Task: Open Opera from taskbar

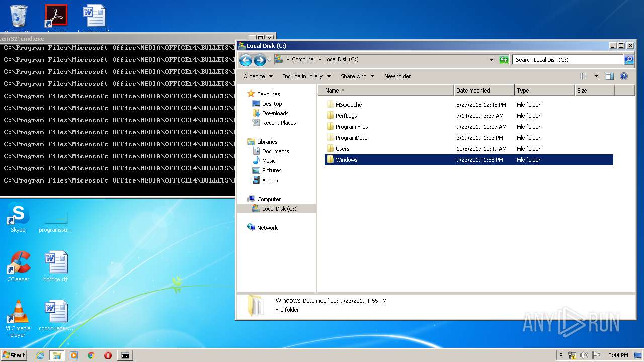Action: (108, 355)
